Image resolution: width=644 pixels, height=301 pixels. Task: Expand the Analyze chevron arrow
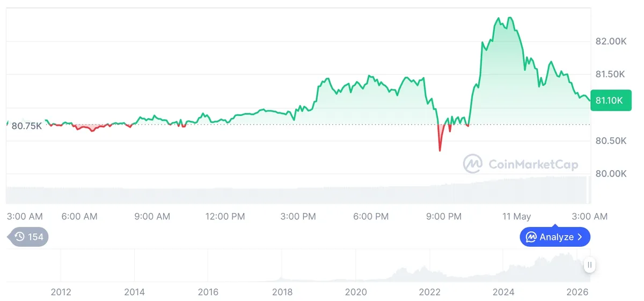coord(580,237)
